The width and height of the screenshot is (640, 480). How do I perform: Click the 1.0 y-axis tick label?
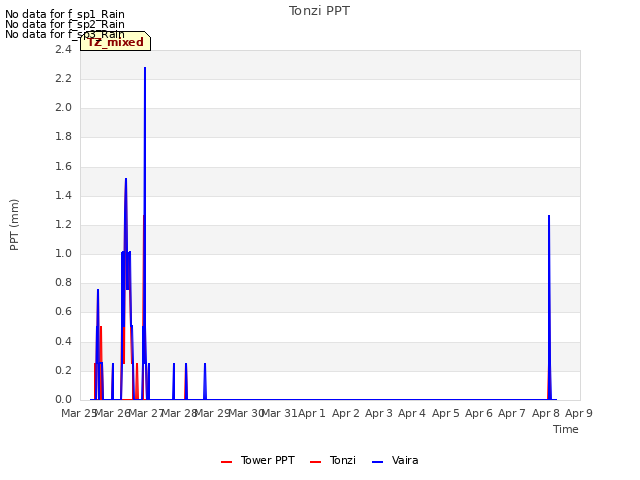click(x=63, y=253)
